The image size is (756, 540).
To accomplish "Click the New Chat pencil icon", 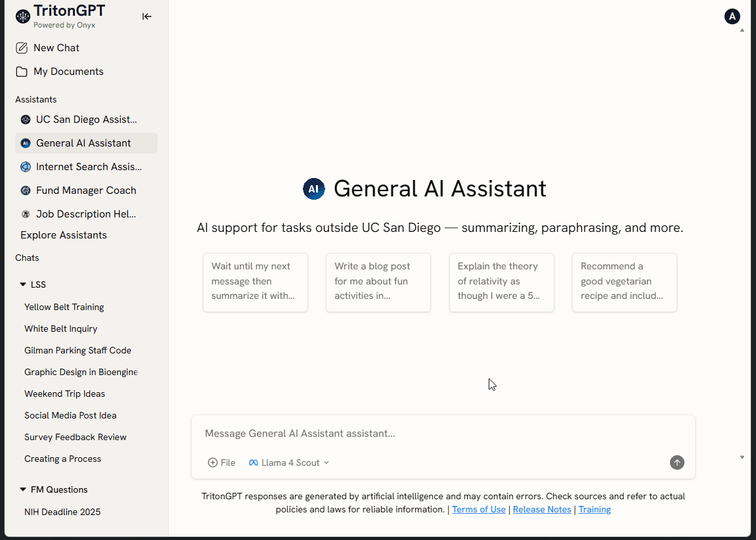I will click(22, 48).
